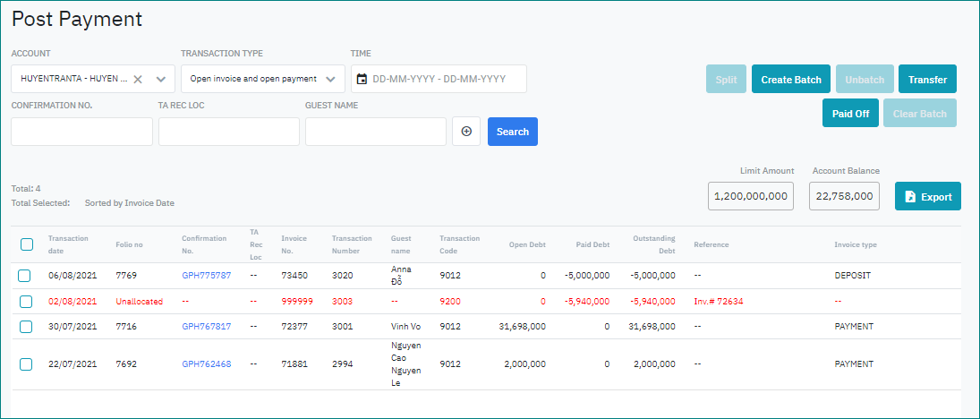The image size is (980, 419).
Task: Click the Transfer button
Action: point(927,80)
